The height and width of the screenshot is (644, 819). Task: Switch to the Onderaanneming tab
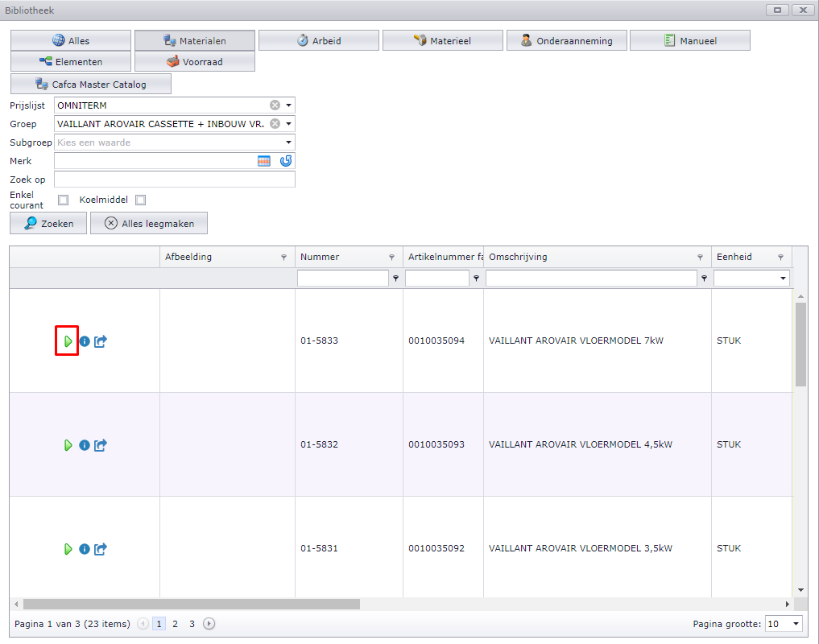coord(566,40)
